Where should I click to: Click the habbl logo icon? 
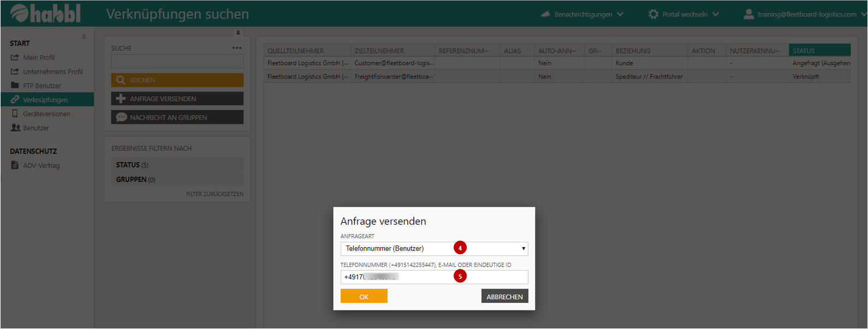(x=20, y=13)
